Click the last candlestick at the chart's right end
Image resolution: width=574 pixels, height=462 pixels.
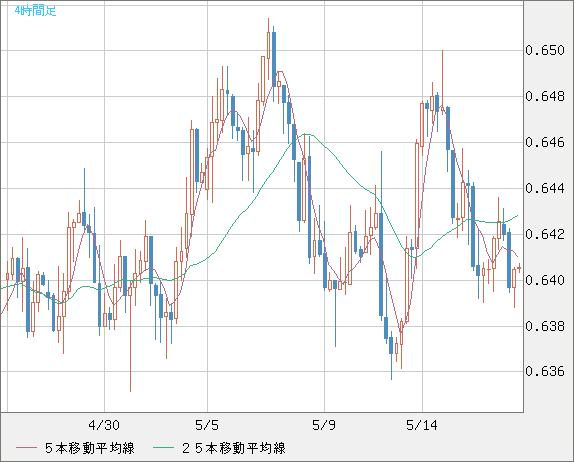[519, 268]
